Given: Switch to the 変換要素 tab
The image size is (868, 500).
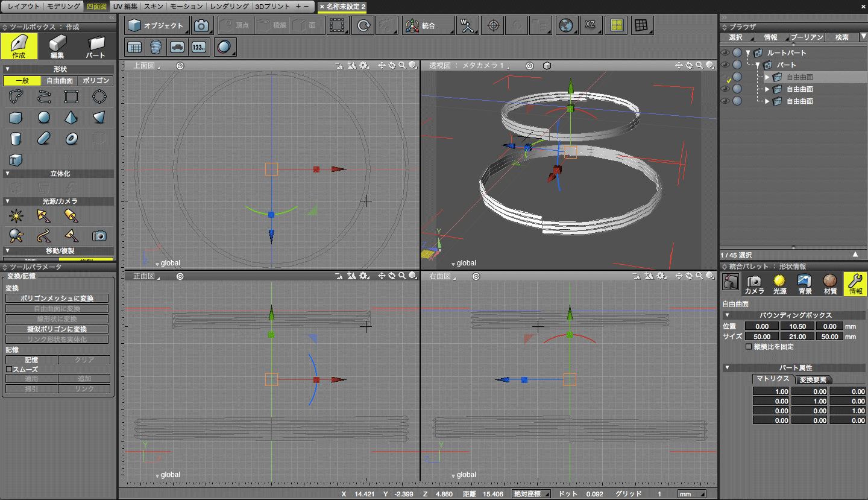Looking at the screenshot, I should [814, 379].
